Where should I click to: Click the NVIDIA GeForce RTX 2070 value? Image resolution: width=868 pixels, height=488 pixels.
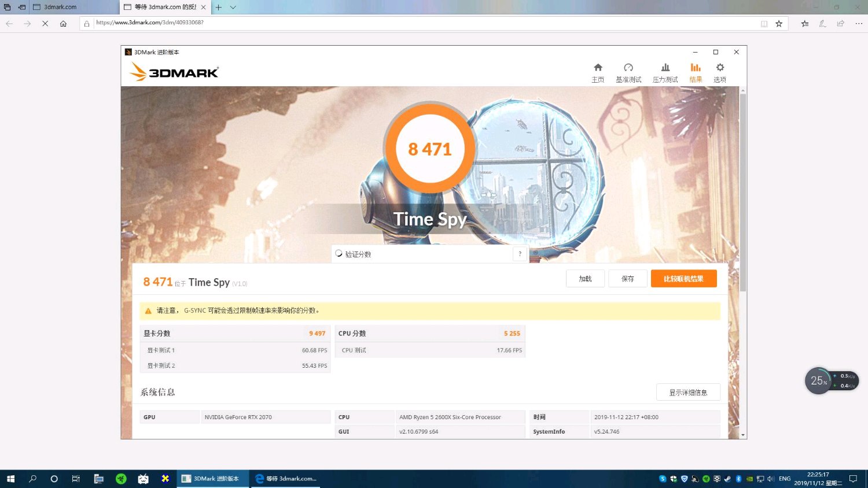(238, 417)
